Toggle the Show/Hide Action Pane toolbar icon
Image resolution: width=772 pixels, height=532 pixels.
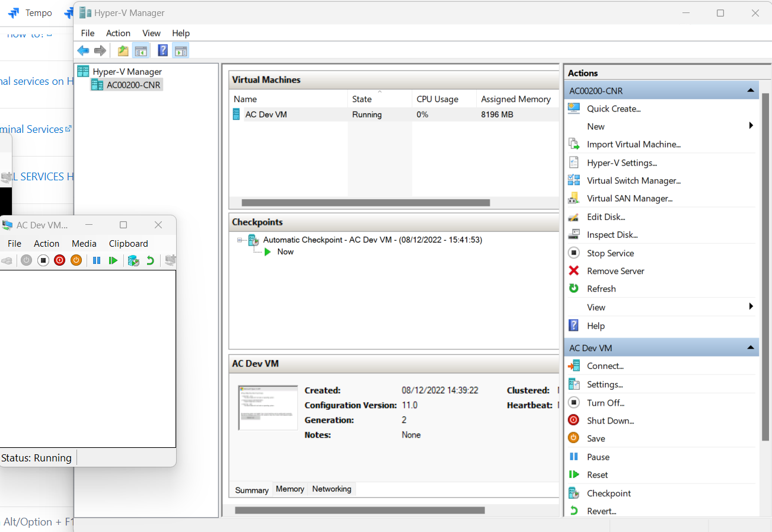click(181, 50)
